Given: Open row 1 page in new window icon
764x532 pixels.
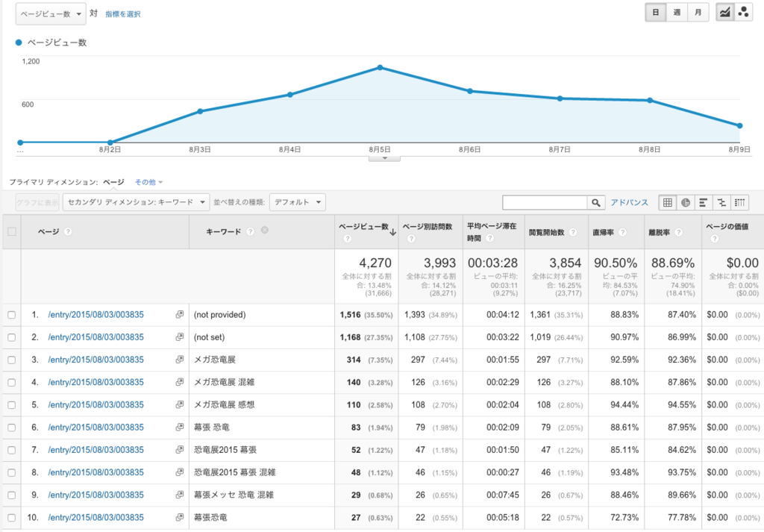Looking at the screenshot, I should click(180, 314).
